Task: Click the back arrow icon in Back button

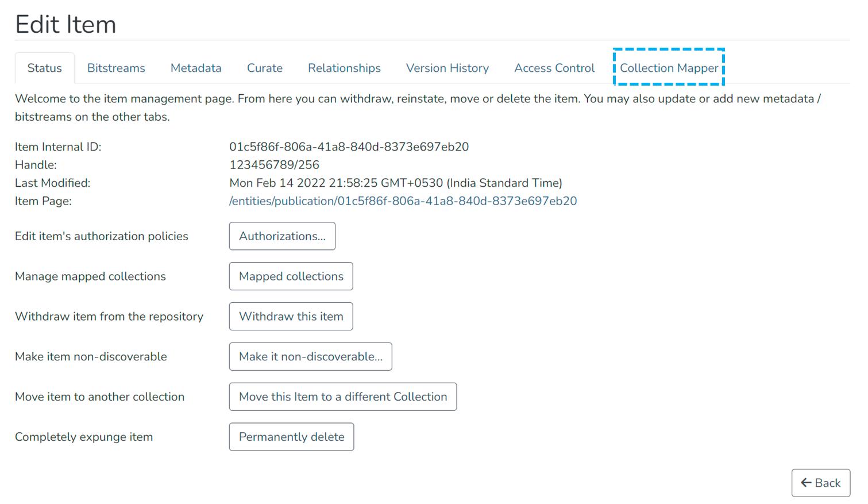Action: [x=807, y=483]
